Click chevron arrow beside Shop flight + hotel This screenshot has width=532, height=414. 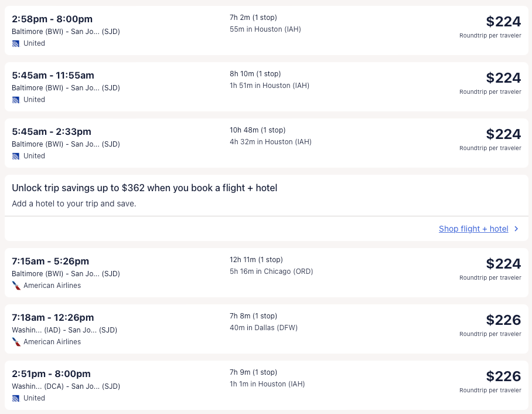pos(516,229)
